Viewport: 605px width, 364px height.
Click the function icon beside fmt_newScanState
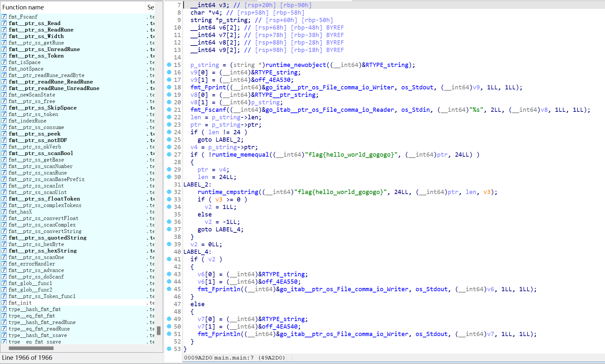(x=4, y=95)
